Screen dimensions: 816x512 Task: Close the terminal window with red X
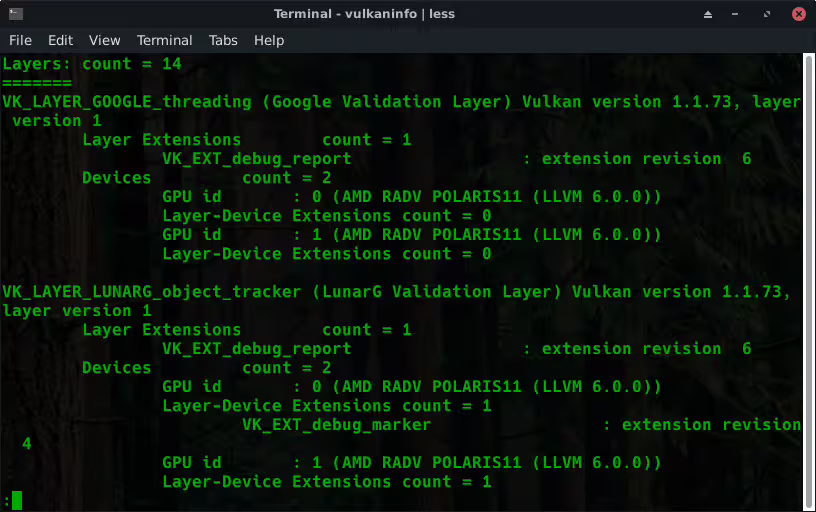(799, 14)
